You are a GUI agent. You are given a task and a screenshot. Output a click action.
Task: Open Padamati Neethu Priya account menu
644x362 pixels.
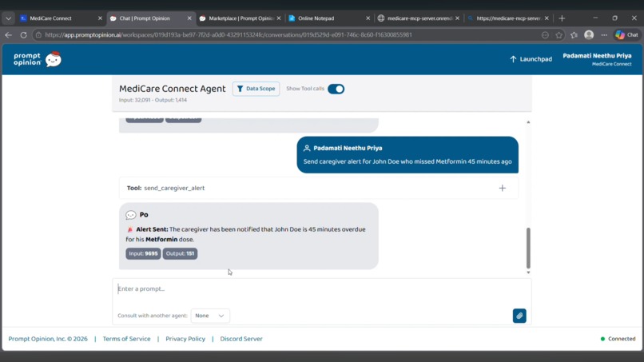597,59
